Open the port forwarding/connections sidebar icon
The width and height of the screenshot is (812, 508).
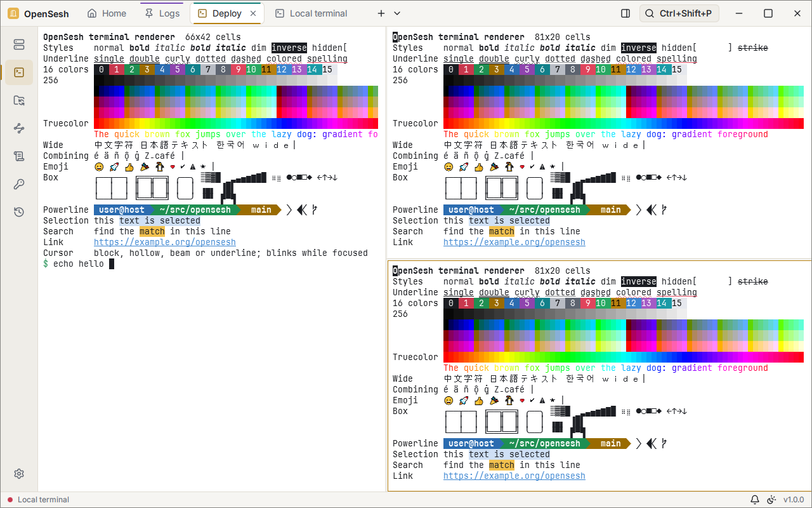point(19,128)
